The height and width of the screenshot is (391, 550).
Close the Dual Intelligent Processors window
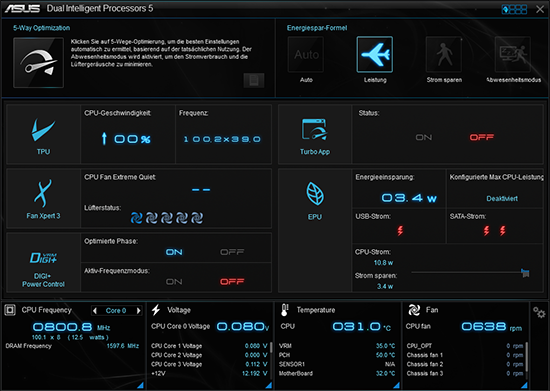[540, 9]
